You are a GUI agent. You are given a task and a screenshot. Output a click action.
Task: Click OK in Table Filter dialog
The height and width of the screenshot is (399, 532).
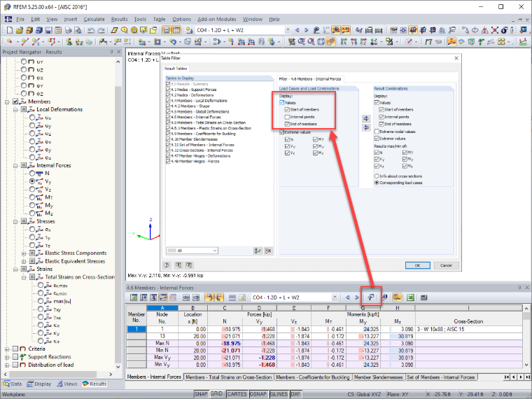pyautogui.click(x=418, y=265)
